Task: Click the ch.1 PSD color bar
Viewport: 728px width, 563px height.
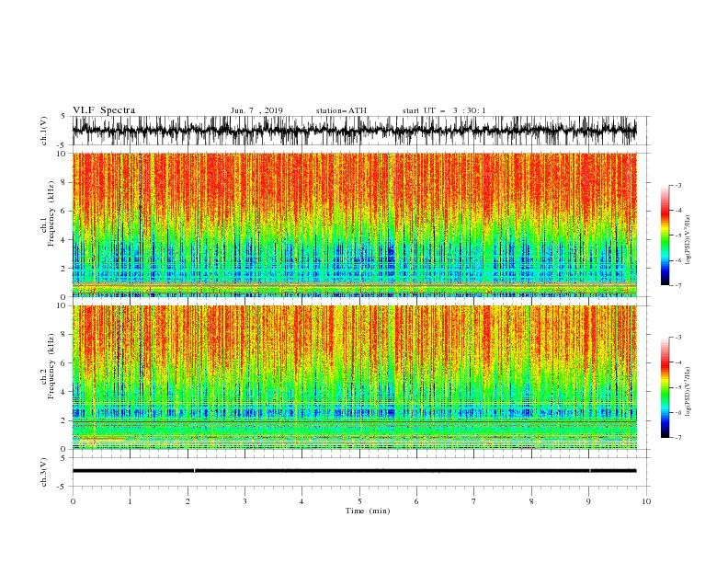Action: [665, 236]
